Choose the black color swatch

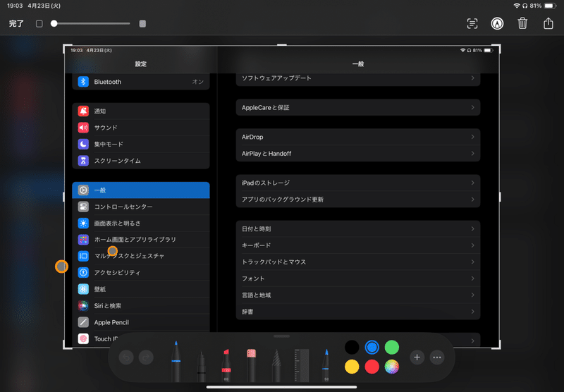pos(352,347)
